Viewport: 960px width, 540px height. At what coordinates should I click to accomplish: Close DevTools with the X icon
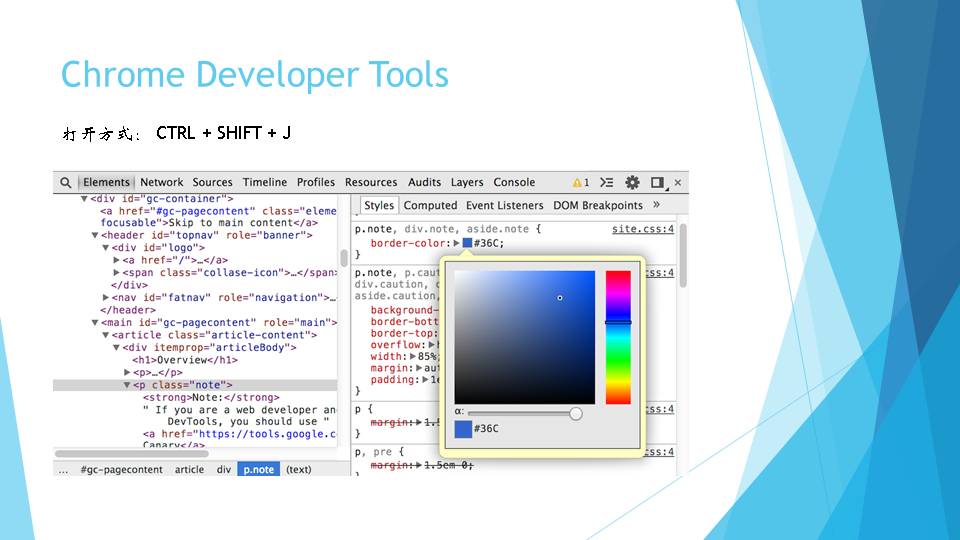click(x=678, y=183)
